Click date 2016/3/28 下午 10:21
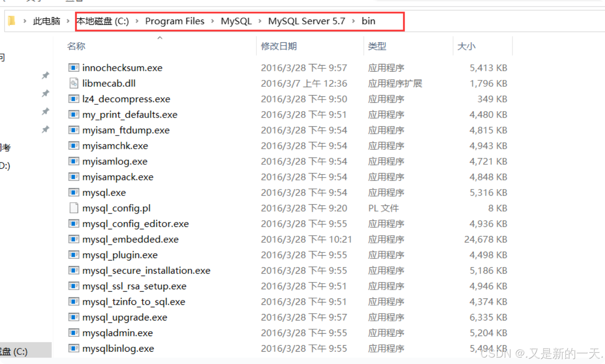This screenshot has width=605, height=364. click(x=306, y=239)
